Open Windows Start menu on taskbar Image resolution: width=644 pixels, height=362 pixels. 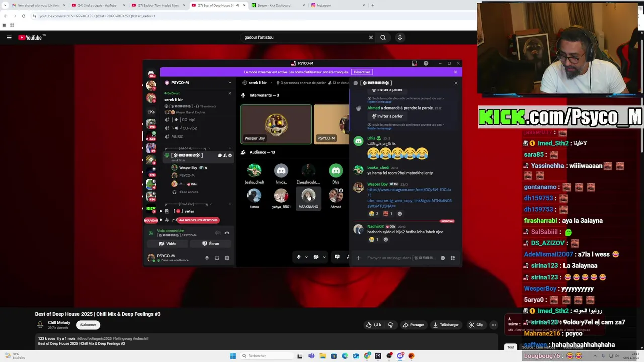(233, 356)
